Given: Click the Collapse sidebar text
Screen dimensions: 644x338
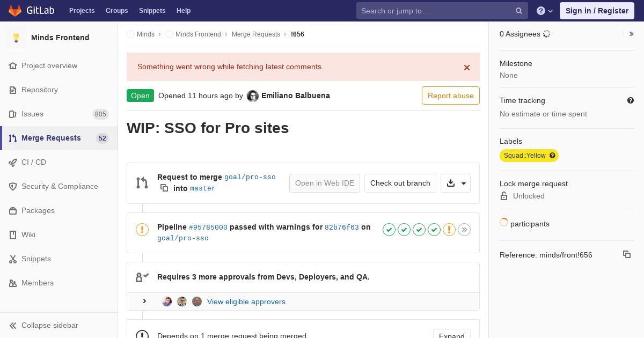Looking at the screenshot, I should [x=50, y=326].
